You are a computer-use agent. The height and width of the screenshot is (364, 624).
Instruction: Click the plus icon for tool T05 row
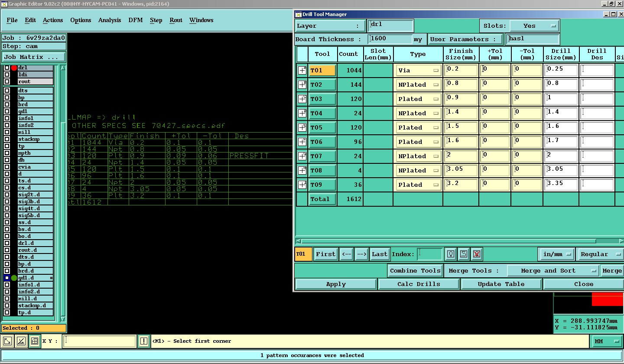[x=302, y=128]
